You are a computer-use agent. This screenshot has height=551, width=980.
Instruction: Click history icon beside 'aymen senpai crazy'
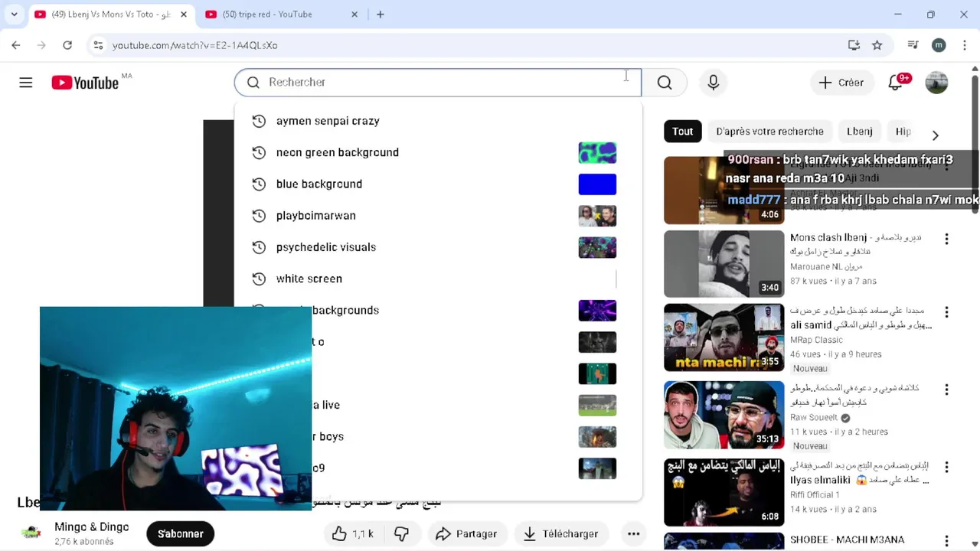pyautogui.click(x=259, y=121)
